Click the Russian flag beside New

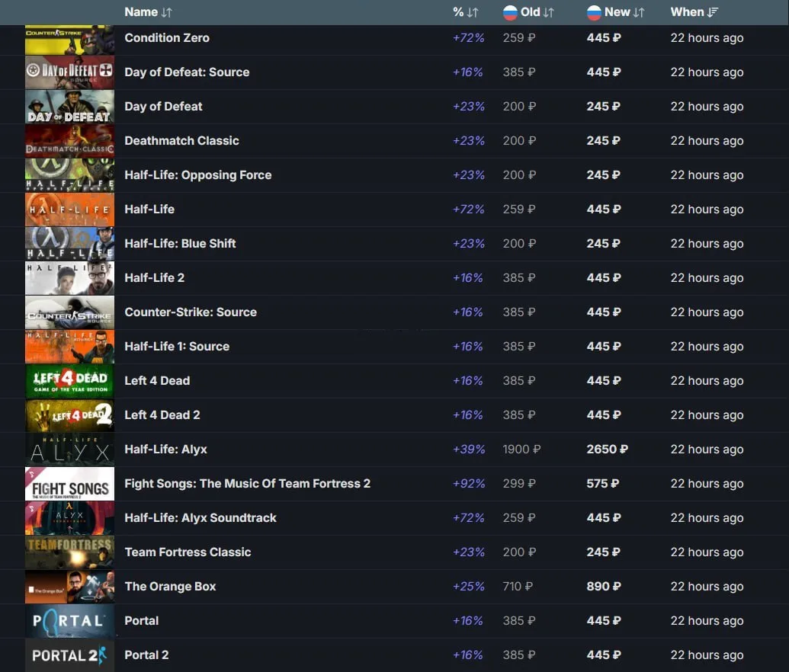coord(594,13)
